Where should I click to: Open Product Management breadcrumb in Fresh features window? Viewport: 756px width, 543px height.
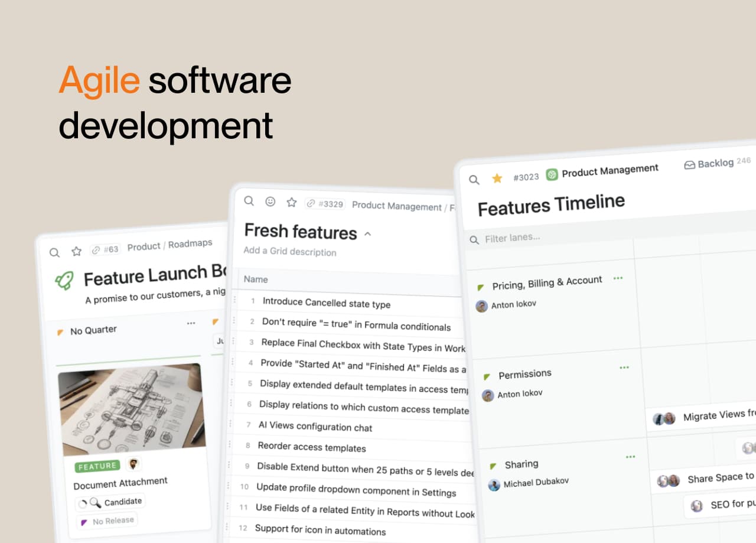[397, 206]
